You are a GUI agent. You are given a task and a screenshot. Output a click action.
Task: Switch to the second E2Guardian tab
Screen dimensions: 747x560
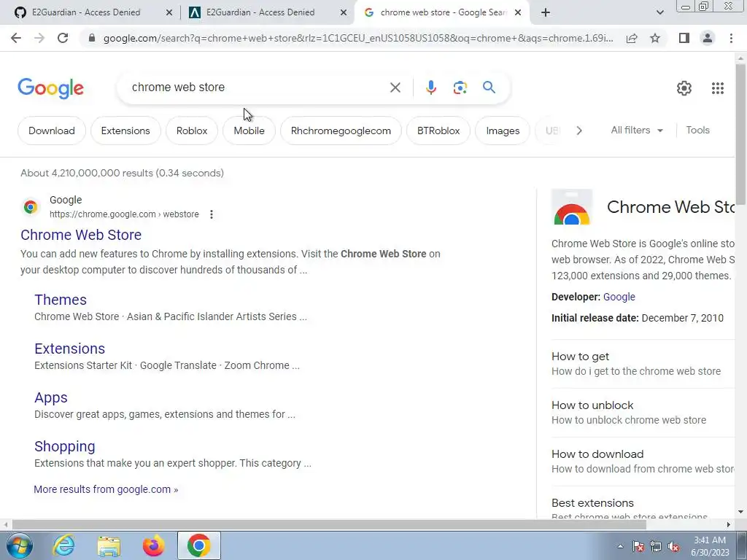pos(260,12)
